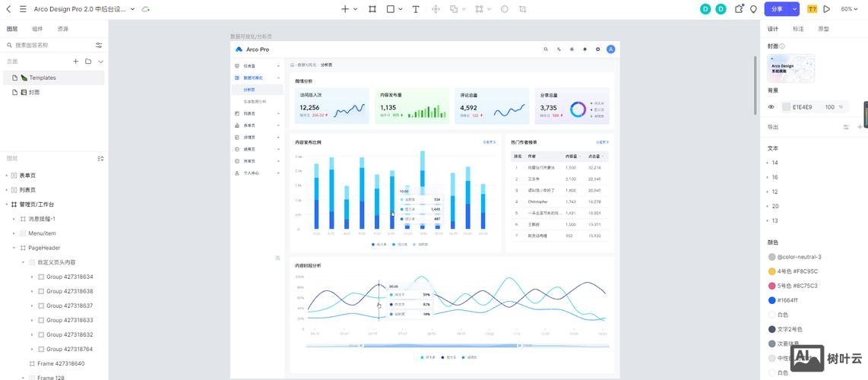The height and width of the screenshot is (380, 868).
Task: Select the Text tool
Action: click(416, 9)
